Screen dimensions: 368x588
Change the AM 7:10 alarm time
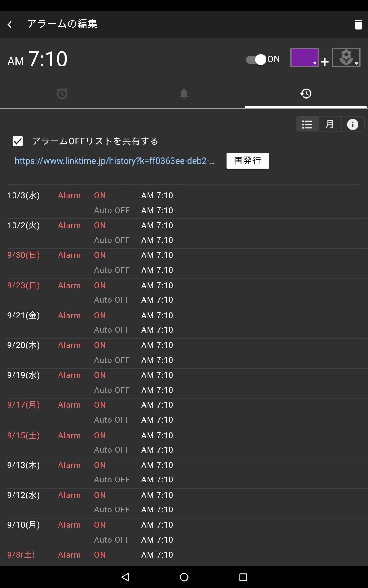tap(37, 59)
